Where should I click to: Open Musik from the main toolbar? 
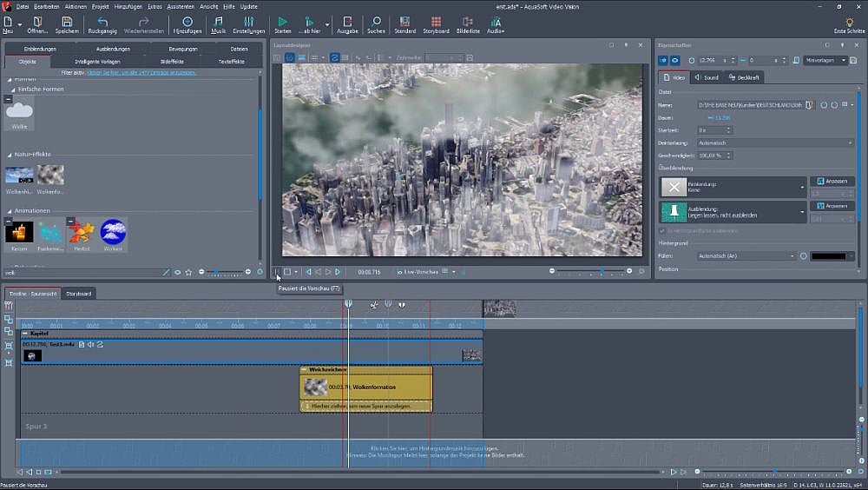click(218, 23)
